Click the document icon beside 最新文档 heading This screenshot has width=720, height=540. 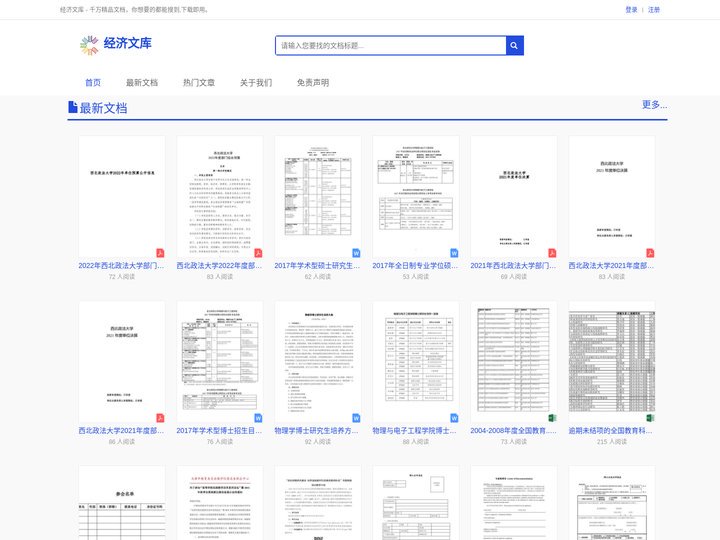coord(73,107)
